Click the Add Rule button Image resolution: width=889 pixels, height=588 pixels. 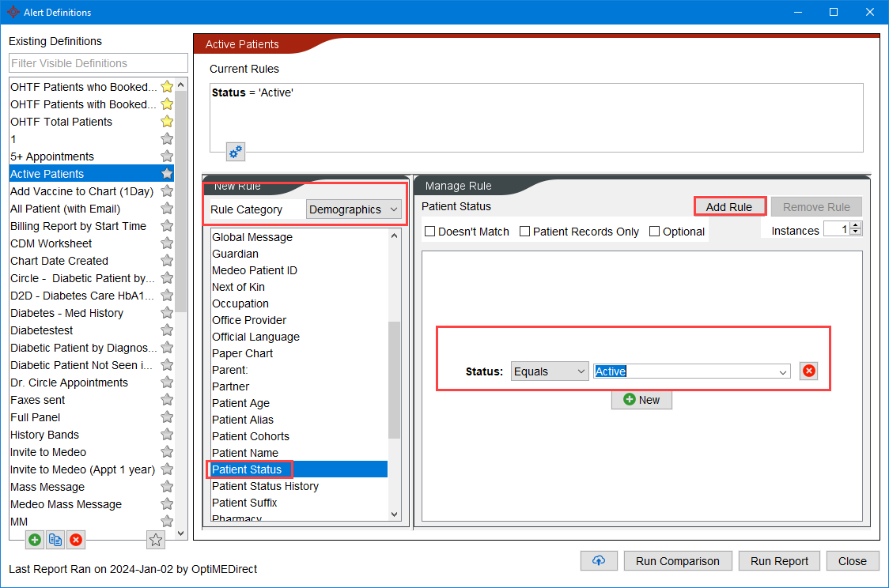click(x=728, y=206)
